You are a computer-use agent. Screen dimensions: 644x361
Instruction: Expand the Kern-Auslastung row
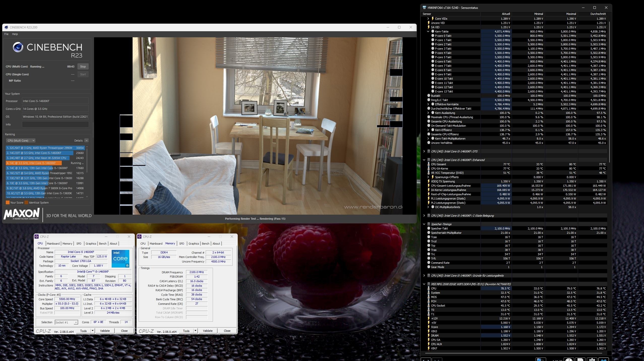[x=428, y=113]
